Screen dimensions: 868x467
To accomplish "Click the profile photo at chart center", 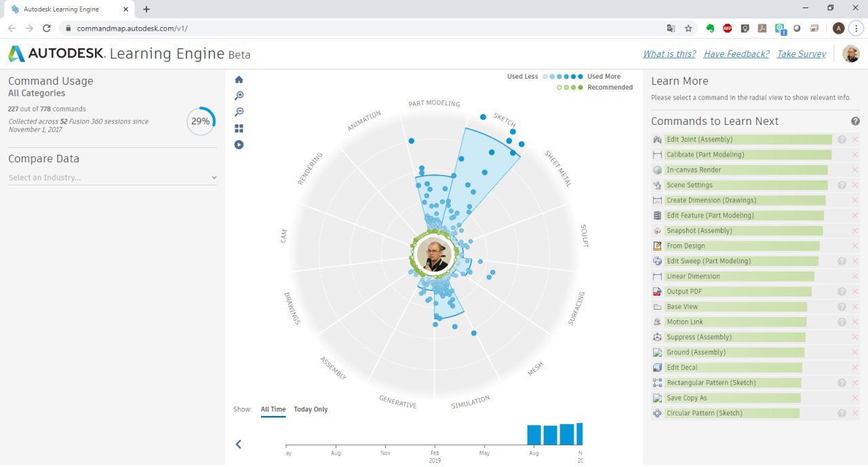I will pyautogui.click(x=434, y=256).
